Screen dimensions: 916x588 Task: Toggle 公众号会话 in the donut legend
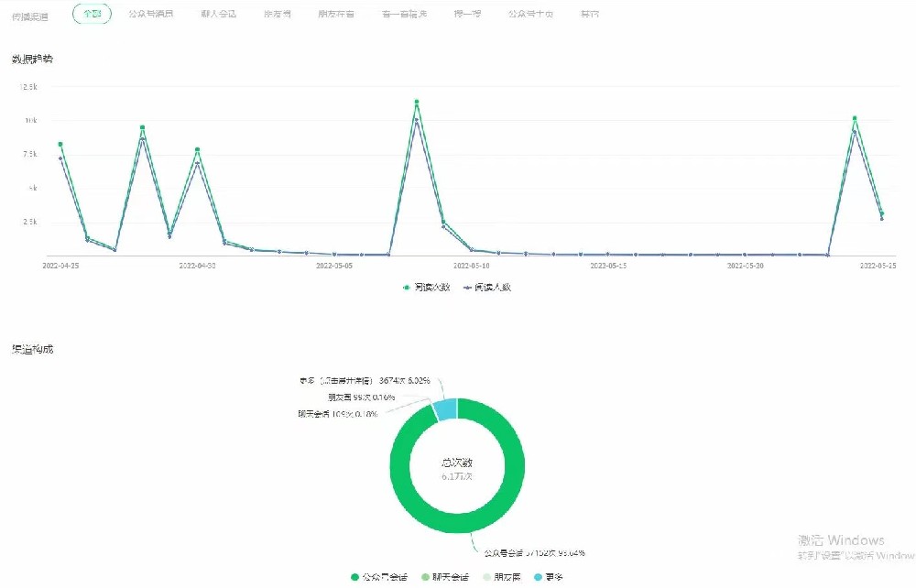[378, 578]
